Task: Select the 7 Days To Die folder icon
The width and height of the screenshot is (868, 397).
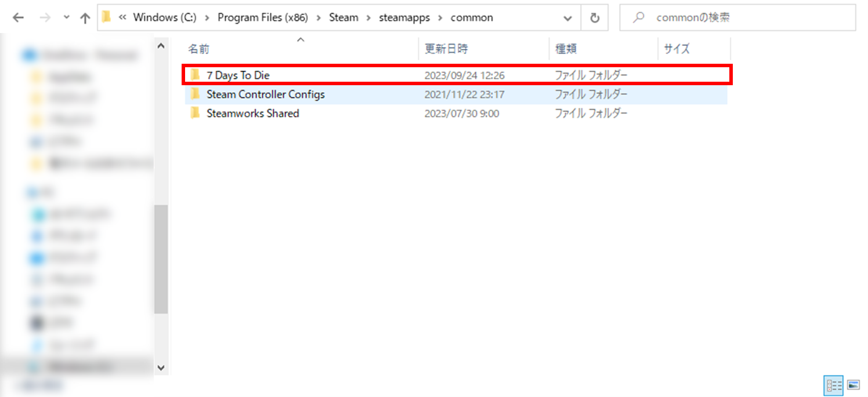Action: [195, 75]
